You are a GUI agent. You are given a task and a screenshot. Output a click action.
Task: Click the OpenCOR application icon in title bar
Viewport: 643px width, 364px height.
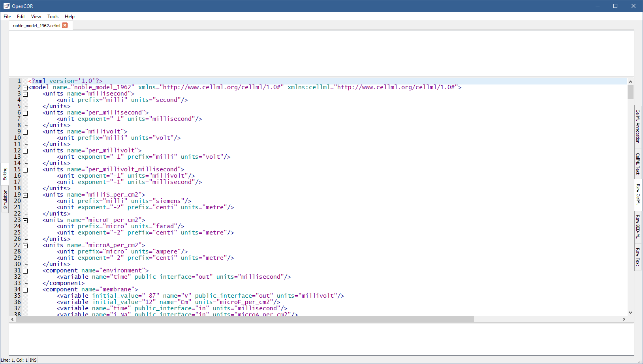point(6,6)
